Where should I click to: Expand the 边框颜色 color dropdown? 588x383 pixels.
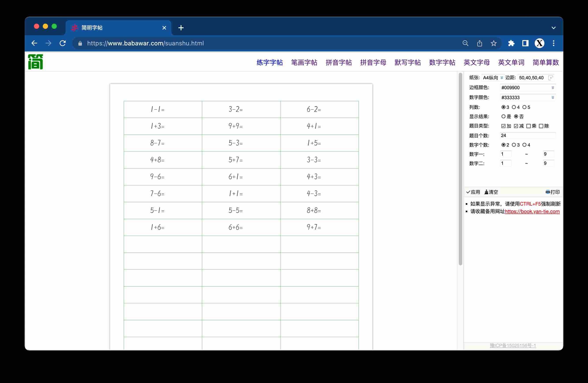coord(553,87)
